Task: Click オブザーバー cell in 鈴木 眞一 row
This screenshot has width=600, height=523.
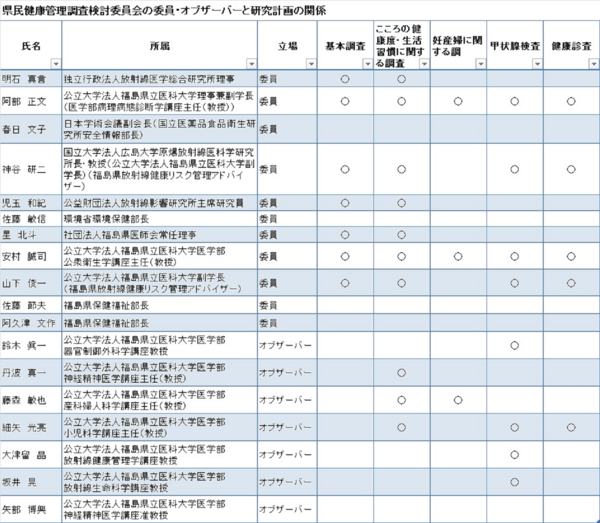Action: [x=287, y=345]
